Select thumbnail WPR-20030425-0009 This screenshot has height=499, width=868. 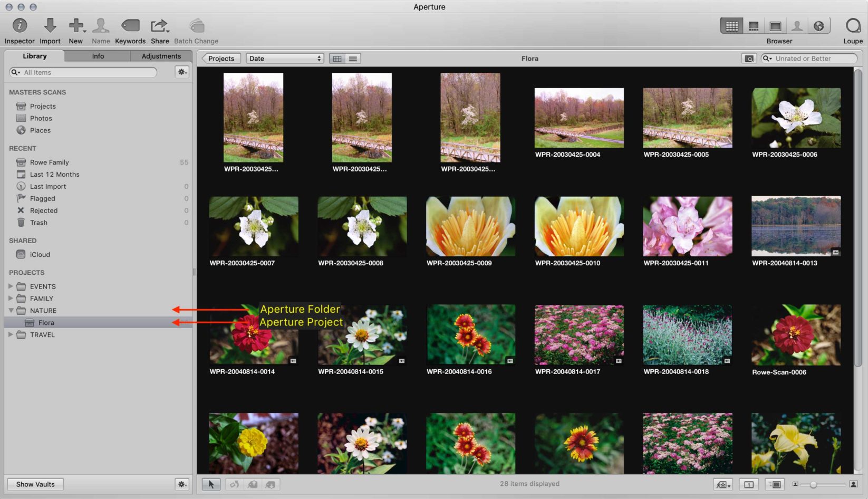pyautogui.click(x=470, y=227)
